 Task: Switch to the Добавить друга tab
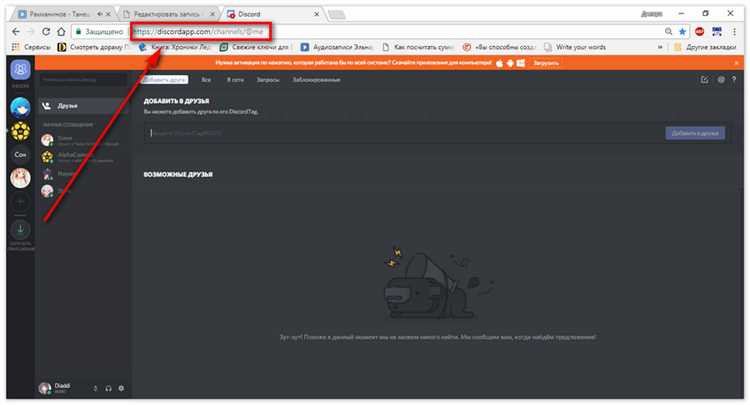point(165,80)
